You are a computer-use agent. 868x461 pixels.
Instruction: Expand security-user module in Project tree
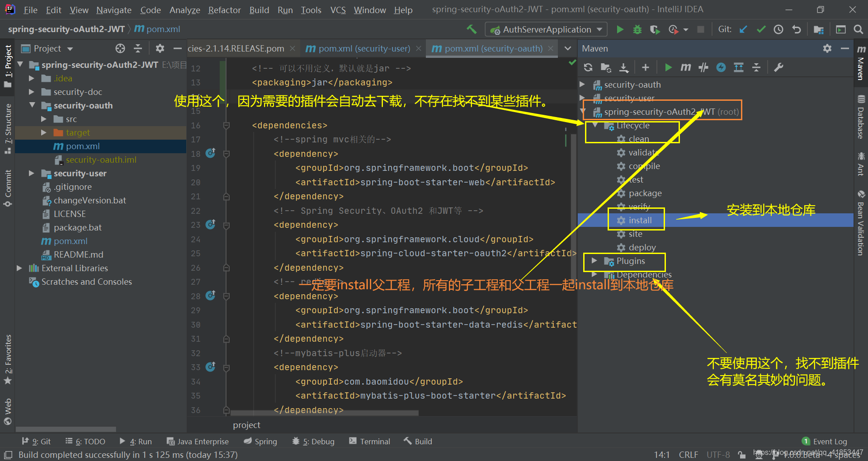pyautogui.click(x=31, y=173)
